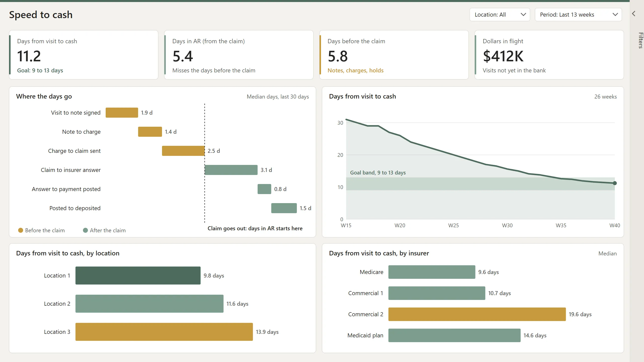Click the vertical Filters label
This screenshot has height=362, width=644.
click(x=640, y=40)
